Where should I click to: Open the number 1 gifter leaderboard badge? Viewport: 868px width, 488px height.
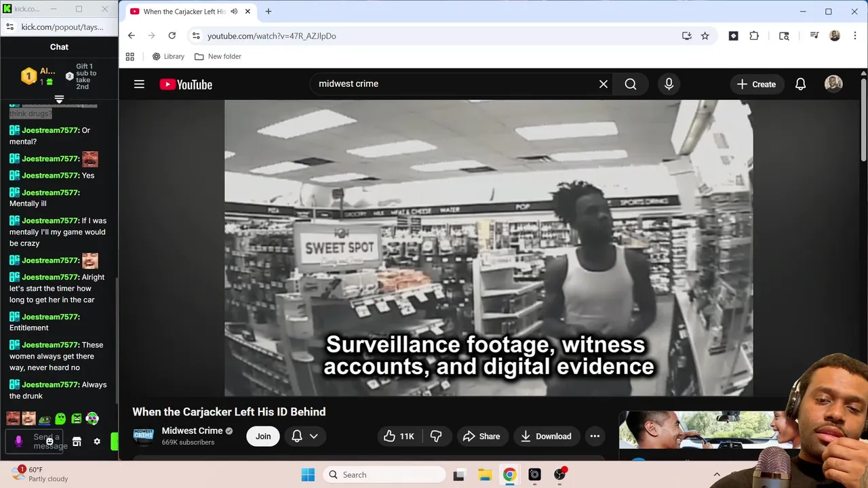tap(28, 76)
